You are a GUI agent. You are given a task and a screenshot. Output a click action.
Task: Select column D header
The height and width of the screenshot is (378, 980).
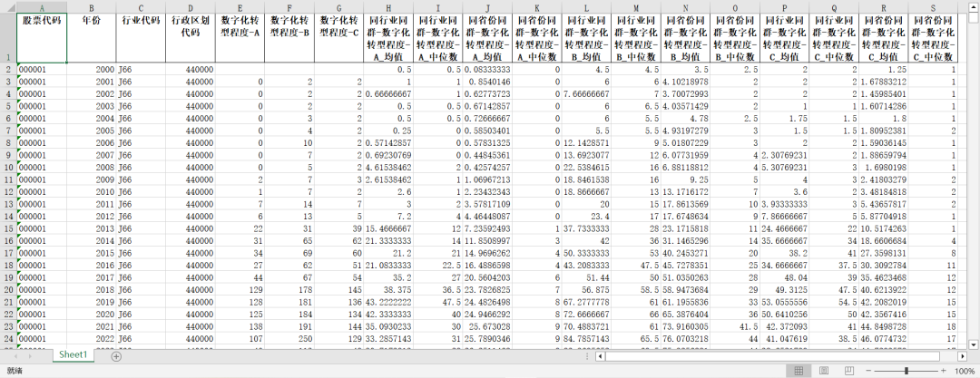tap(190, 8)
